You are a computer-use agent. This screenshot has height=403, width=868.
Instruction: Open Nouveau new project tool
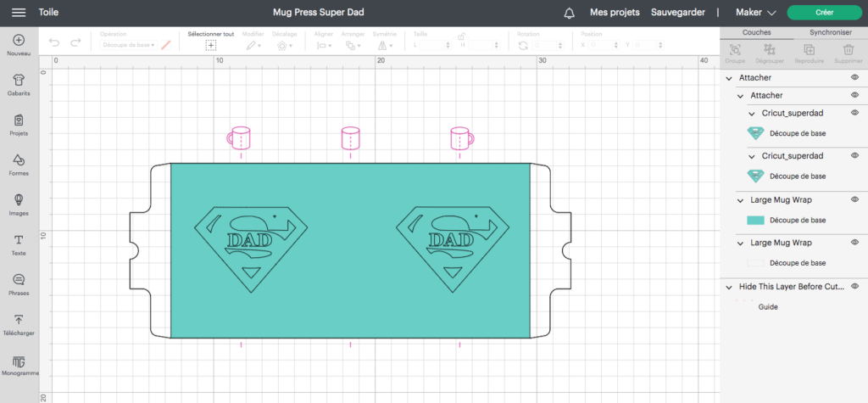pos(19,45)
